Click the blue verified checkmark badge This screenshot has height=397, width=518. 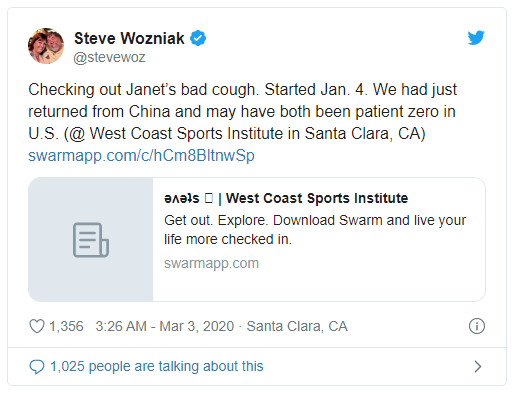(x=198, y=38)
